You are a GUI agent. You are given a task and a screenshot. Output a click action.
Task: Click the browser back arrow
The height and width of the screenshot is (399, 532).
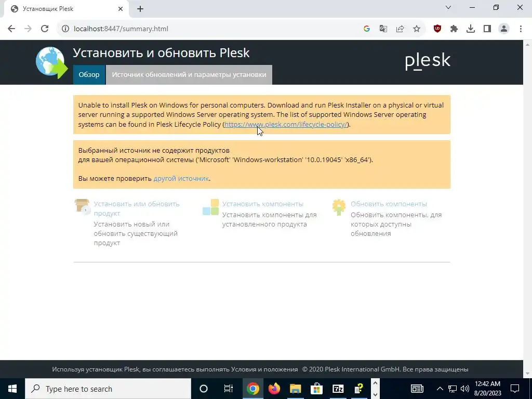coord(11,29)
